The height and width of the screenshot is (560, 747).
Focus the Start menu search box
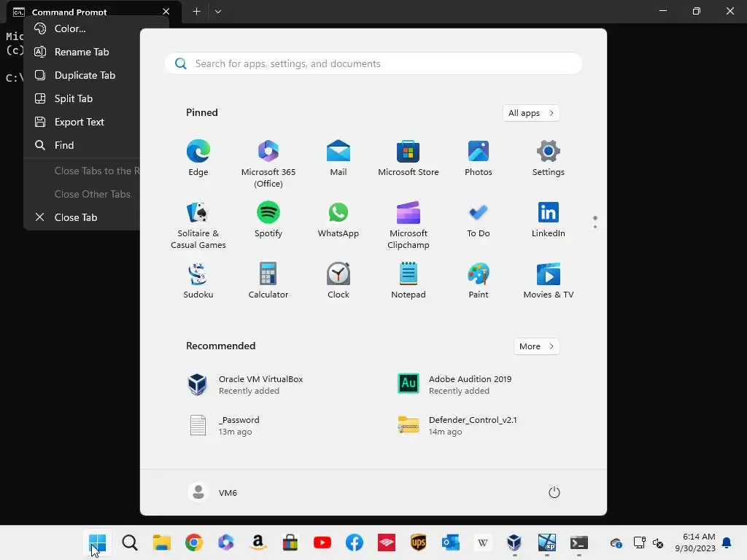point(373,63)
